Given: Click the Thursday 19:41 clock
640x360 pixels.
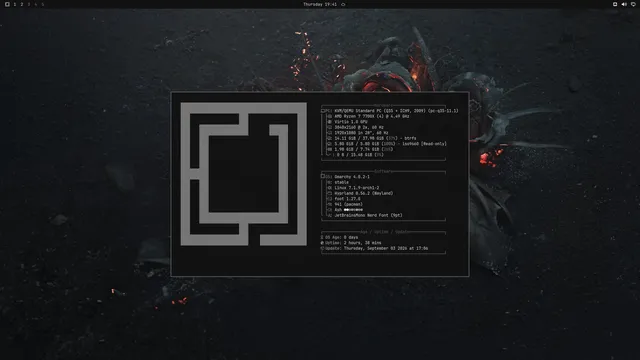Looking at the screenshot, I should [x=320, y=4].
